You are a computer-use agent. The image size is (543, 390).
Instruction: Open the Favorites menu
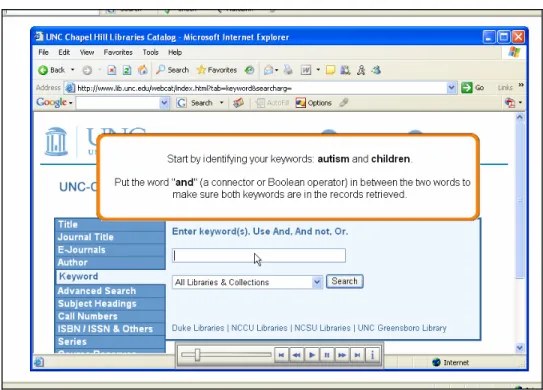[118, 52]
